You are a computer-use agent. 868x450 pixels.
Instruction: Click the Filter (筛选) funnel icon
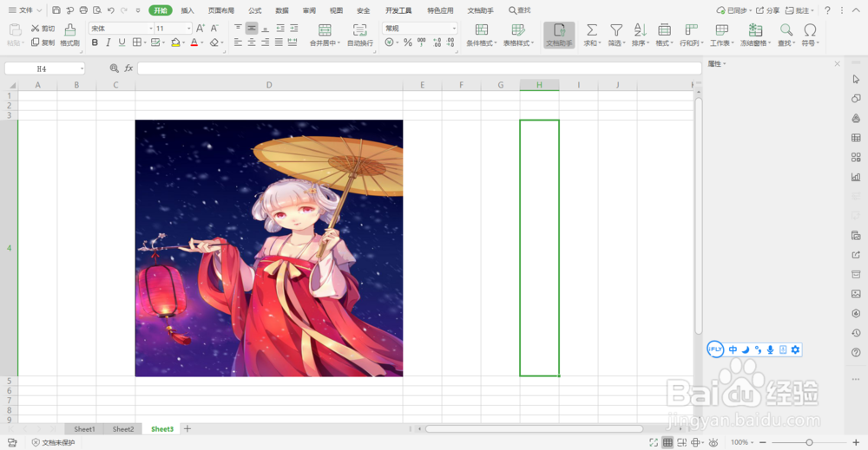pyautogui.click(x=616, y=29)
